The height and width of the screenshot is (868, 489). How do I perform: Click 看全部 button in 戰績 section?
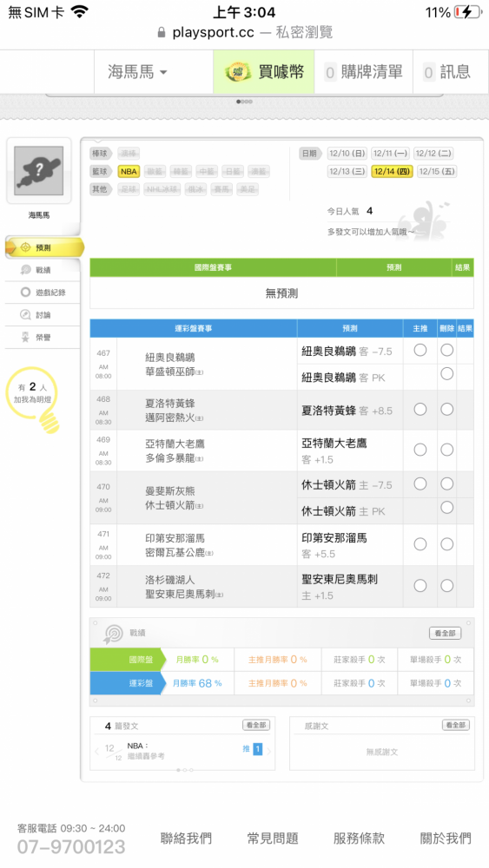pyautogui.click(x=445, y=633)
